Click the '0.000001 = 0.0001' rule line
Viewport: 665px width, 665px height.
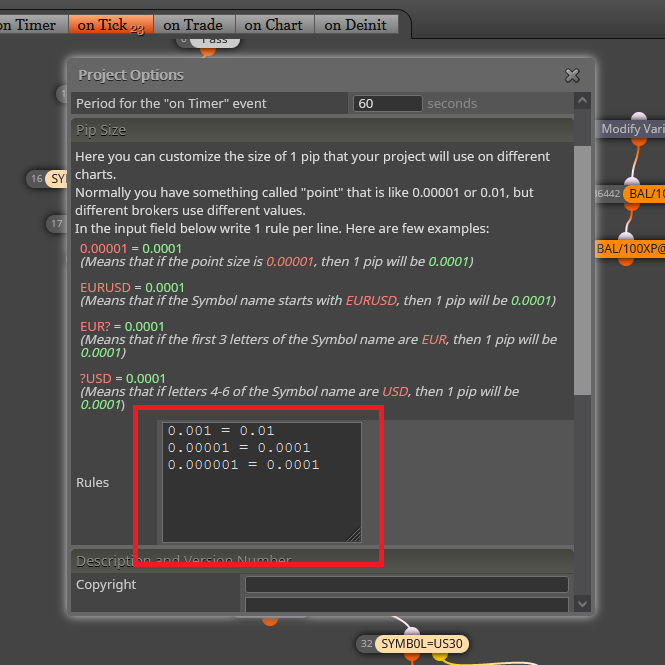tap(243, 465)
